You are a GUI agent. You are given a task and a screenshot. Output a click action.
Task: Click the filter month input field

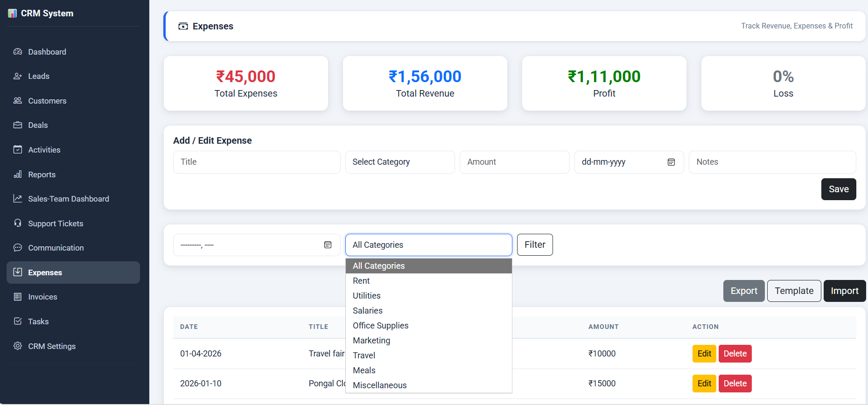click(x=257, y=245)
